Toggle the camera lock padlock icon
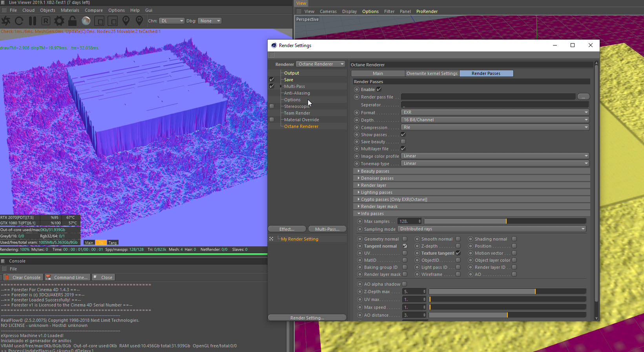Image resolution: width=644 pixels, height=352 pixels. (72, 21)
